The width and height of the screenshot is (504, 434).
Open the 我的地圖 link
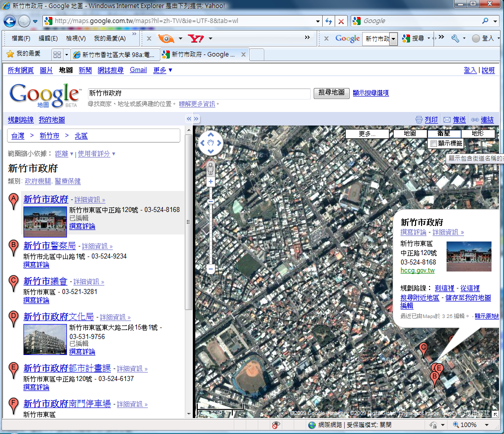[52, 119]
